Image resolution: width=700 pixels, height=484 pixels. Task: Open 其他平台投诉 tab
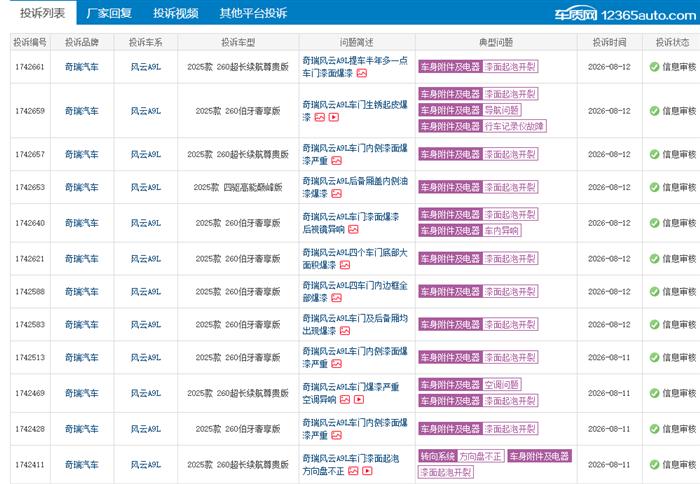click(x=253, y=13)
